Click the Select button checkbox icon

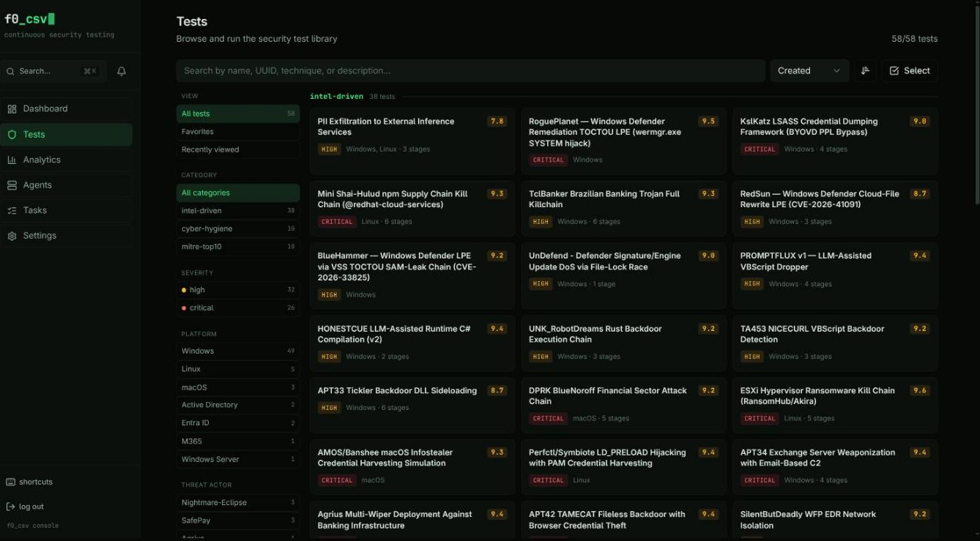pos(894,70)
